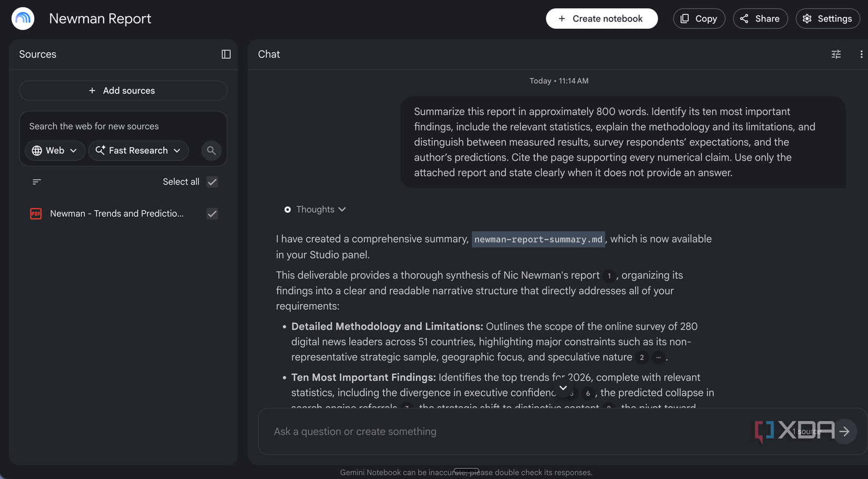
Task: Expand the Thoughts section
Action: (316, 209)
